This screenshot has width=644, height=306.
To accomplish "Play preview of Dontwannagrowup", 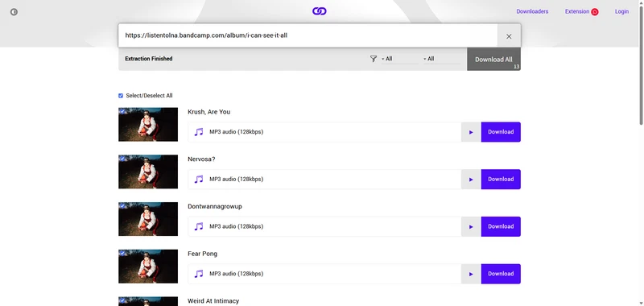I will [471, 226].
